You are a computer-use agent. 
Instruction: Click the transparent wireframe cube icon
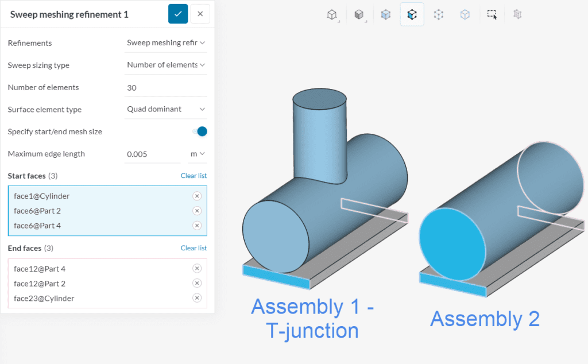click(x=465, y=14)
